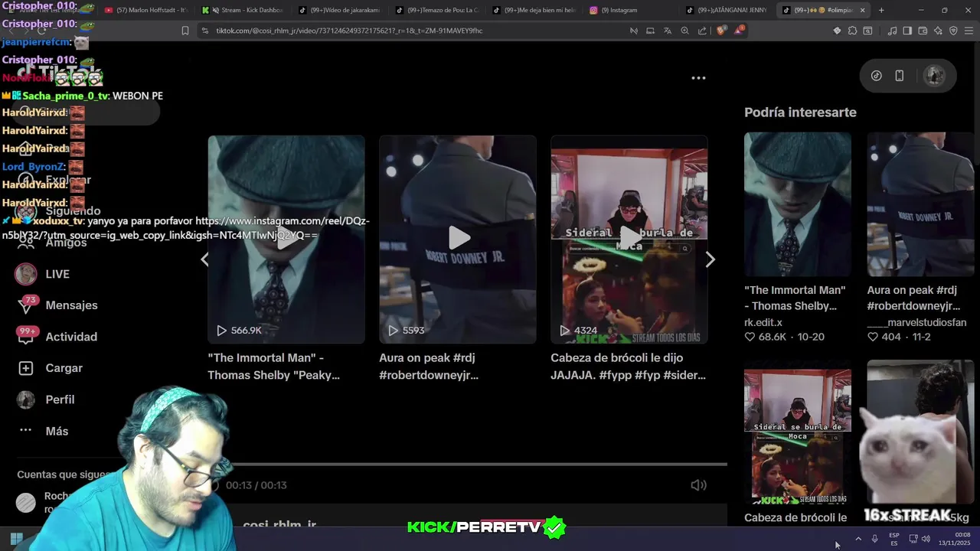Open the VPN shield icon in toolbar
Screen dimensions: 980x551
(953, 31)
